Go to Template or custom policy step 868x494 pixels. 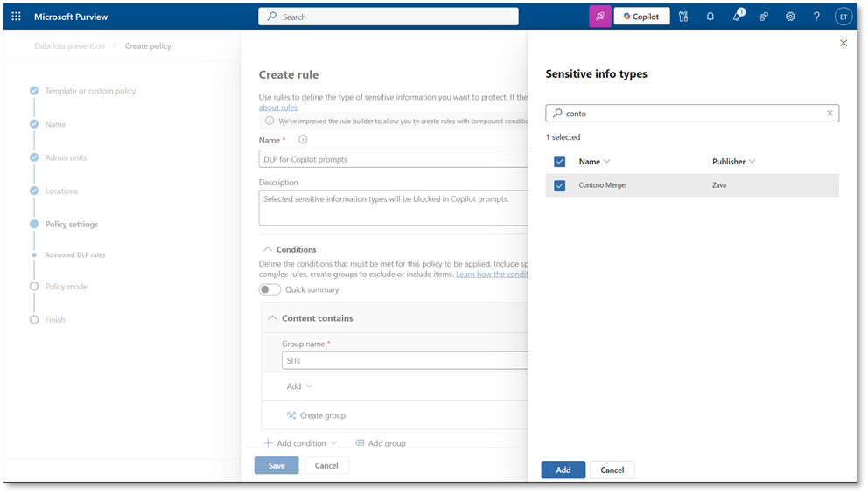pyautogui.click(x=90, y=91)
